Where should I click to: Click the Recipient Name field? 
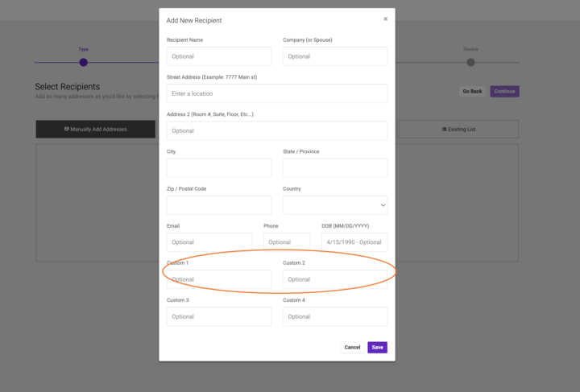(219, 56)
